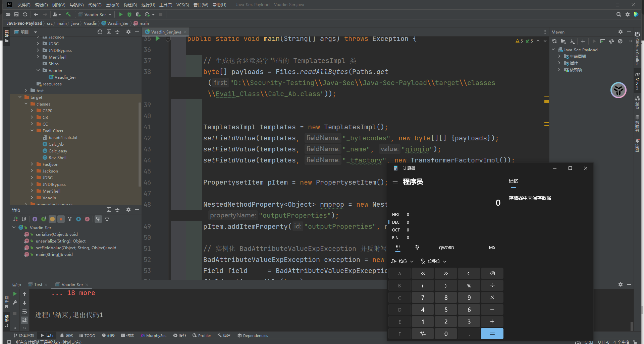Viewport: 644px width, 344px height.
Task: Download Maven sources icon
Action: pyautogui.click(x=572, y=41)
